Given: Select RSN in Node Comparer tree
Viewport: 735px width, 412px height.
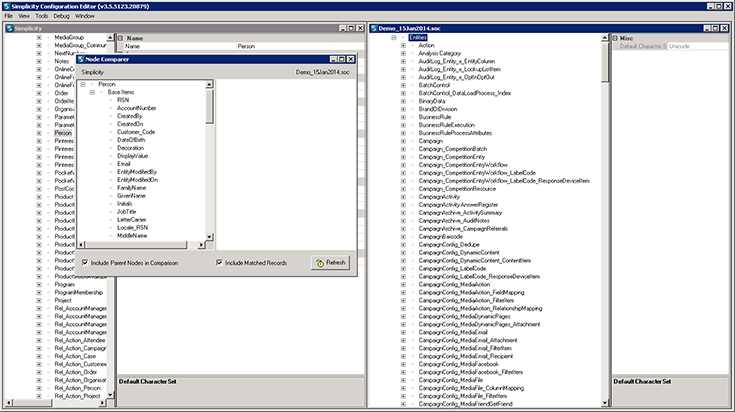Looking at the screenshot, I should point(123,100).
